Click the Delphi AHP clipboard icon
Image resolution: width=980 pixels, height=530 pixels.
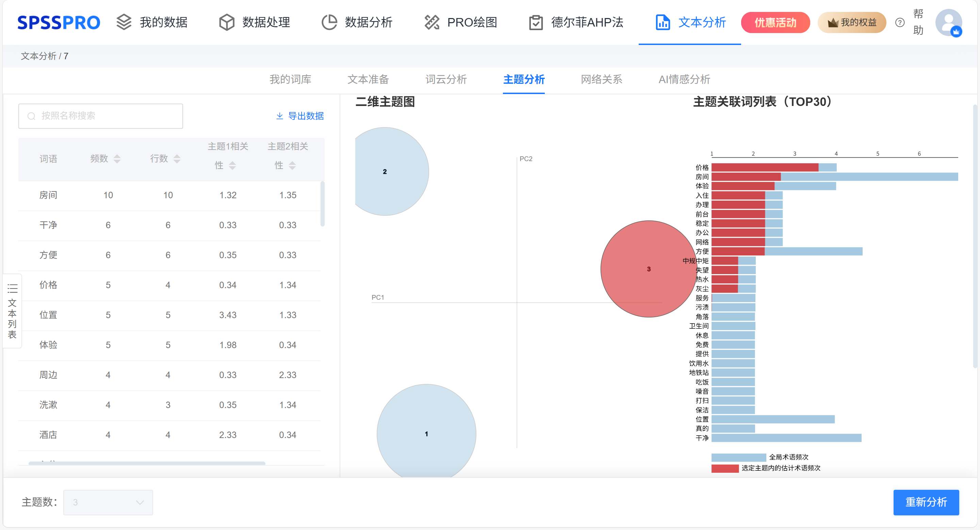(x=536, y=22)
